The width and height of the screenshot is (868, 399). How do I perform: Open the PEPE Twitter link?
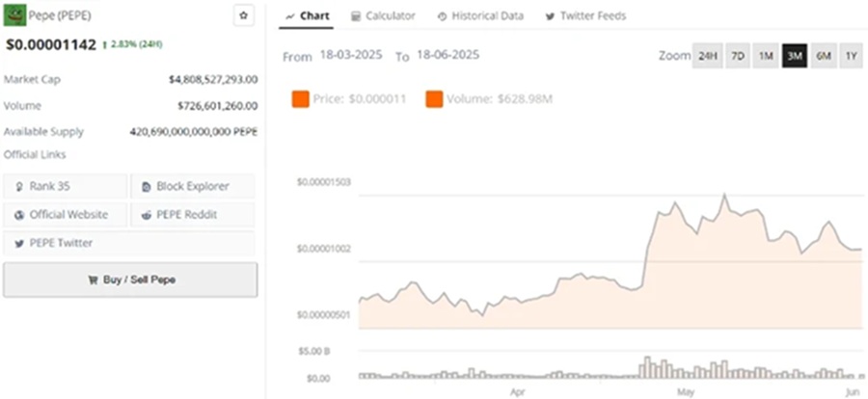(129, 243)
